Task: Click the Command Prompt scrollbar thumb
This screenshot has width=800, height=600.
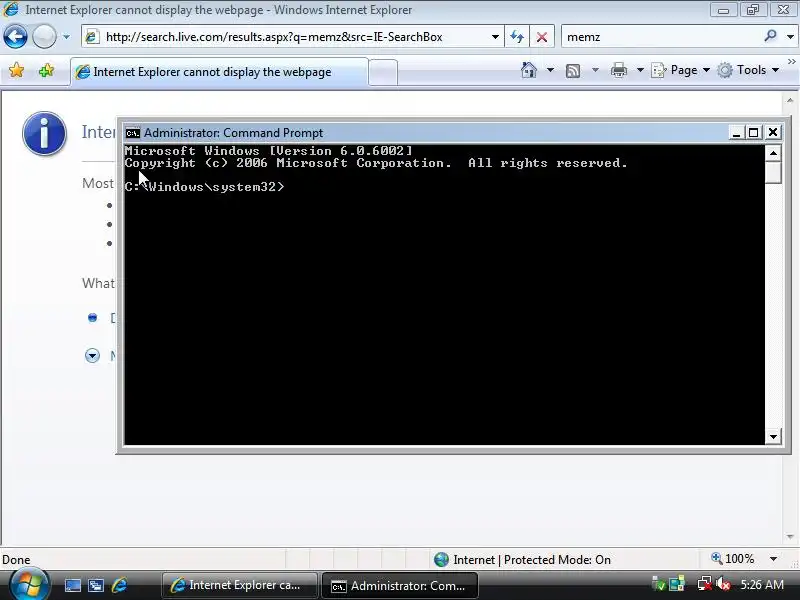Action: tap(773, 172)
